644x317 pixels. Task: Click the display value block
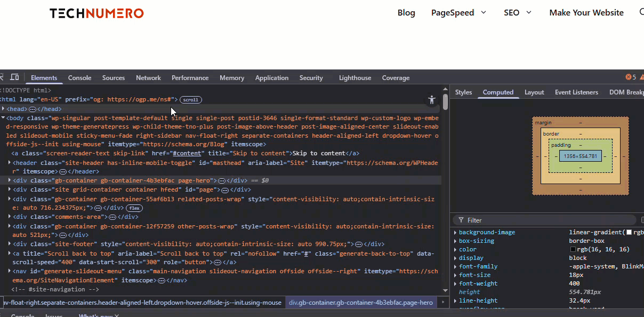pyautogui.click(x=578, y=258)
